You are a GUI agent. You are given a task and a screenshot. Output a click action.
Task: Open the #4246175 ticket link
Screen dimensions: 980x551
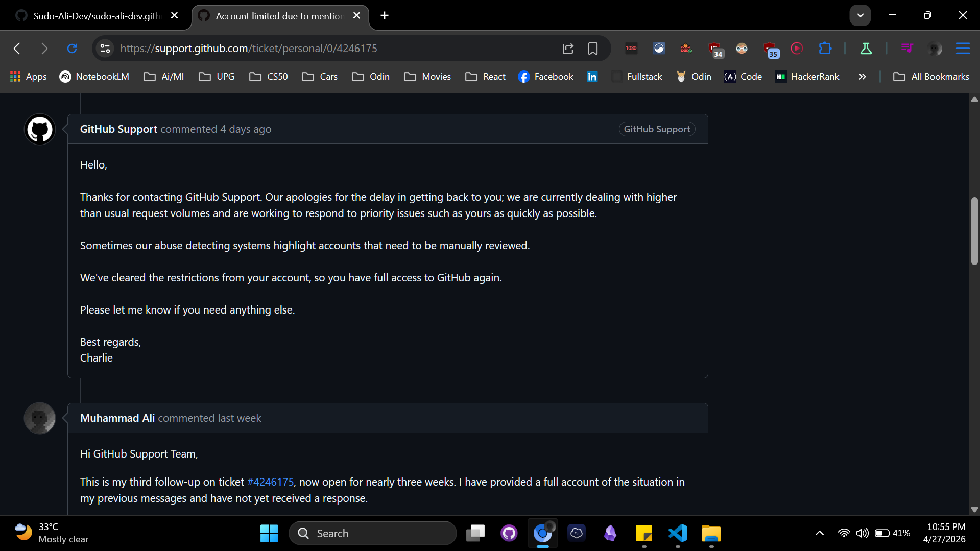click(x=270, y=482)
